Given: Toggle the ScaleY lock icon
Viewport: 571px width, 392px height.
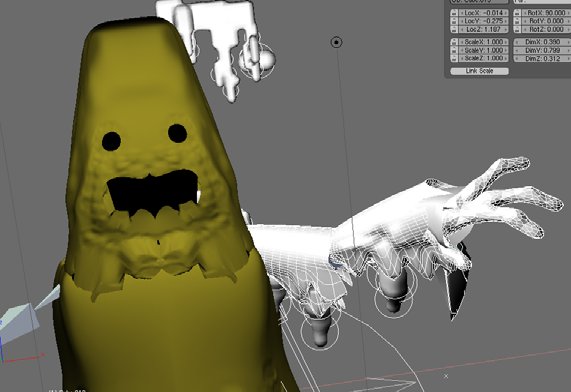Looking at the screenshot, I should [x=454, y=50].
